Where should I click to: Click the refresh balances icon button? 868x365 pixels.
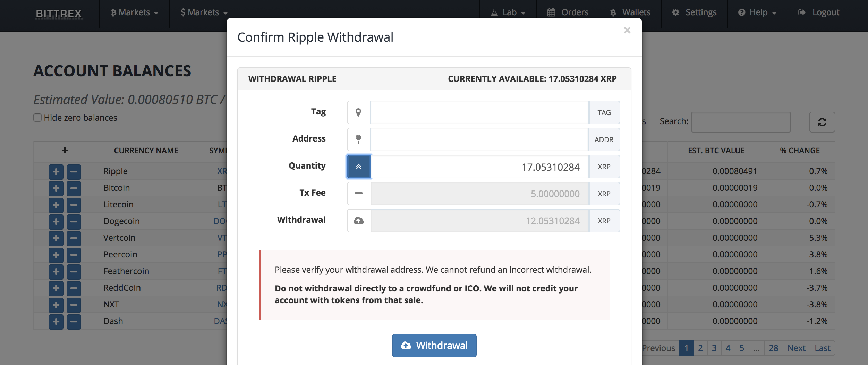(x=822, y=122)
